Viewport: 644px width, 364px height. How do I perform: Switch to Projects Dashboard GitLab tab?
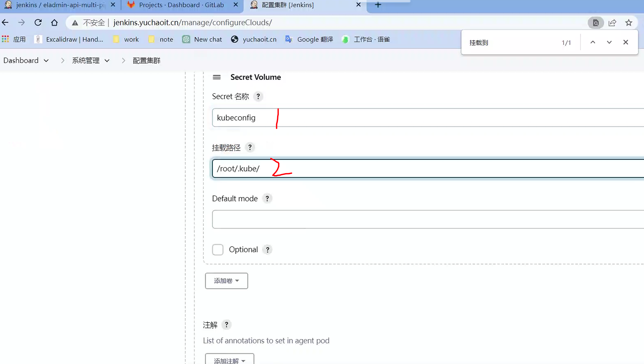coord(181,5)
